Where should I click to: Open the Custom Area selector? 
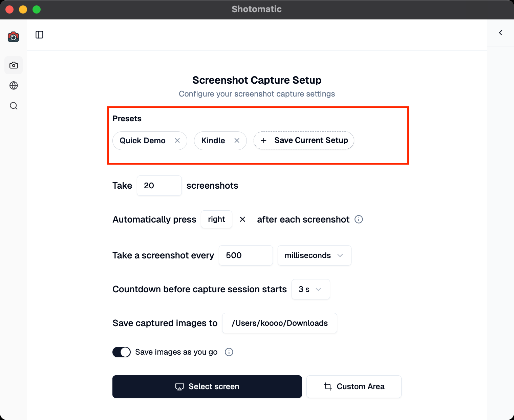pyautogui.click(x=354, y=386)
